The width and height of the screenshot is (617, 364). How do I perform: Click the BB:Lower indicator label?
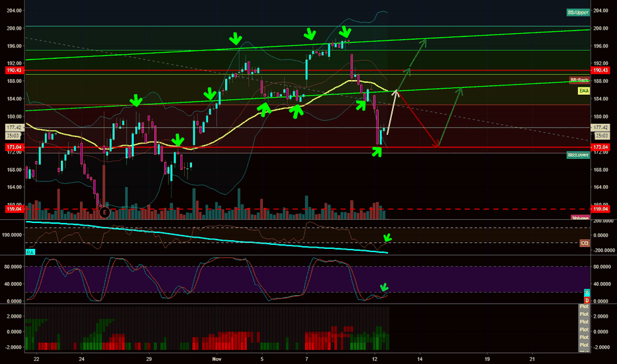[x=578, y=155]
